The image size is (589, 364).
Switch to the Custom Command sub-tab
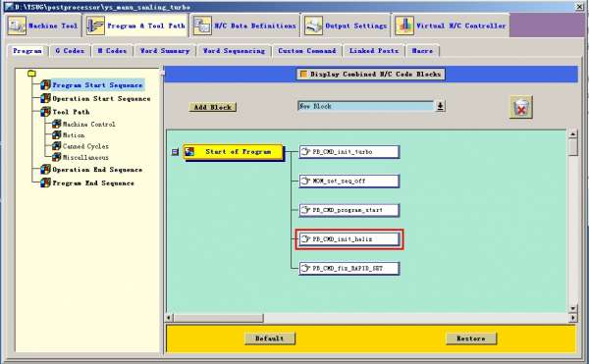[x=307, y=51]
